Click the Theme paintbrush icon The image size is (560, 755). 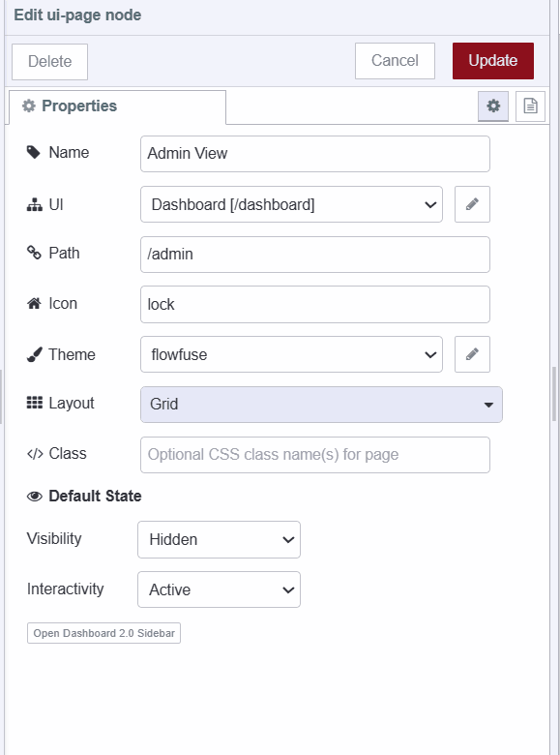(34, 354)
